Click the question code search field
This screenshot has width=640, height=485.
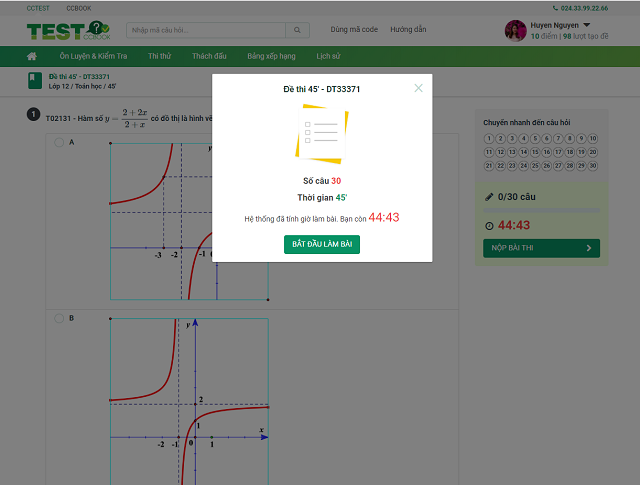point(205,30)
